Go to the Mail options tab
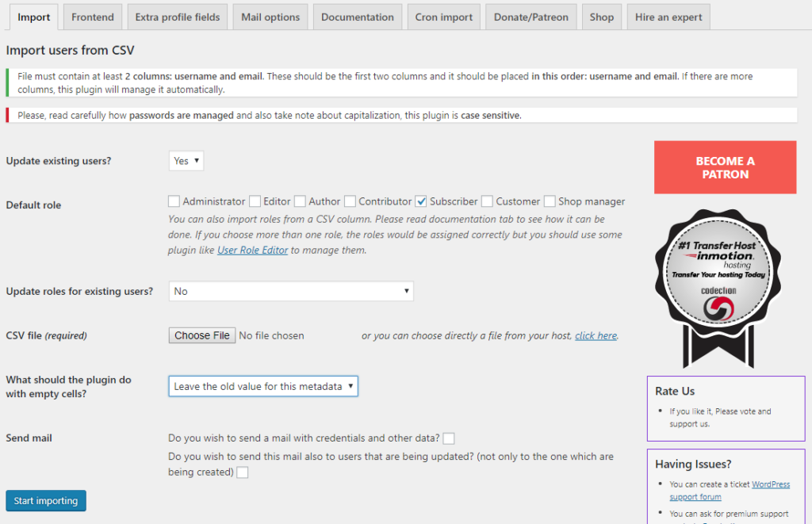The height and width of the screenshot is (524, 812). 270,17
